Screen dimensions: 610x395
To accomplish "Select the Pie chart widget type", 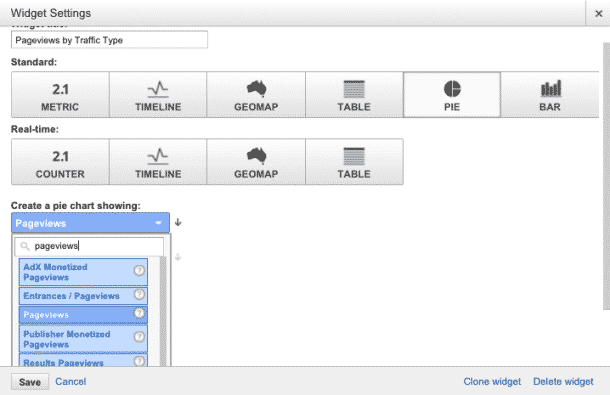I will (x=452, y=95).
